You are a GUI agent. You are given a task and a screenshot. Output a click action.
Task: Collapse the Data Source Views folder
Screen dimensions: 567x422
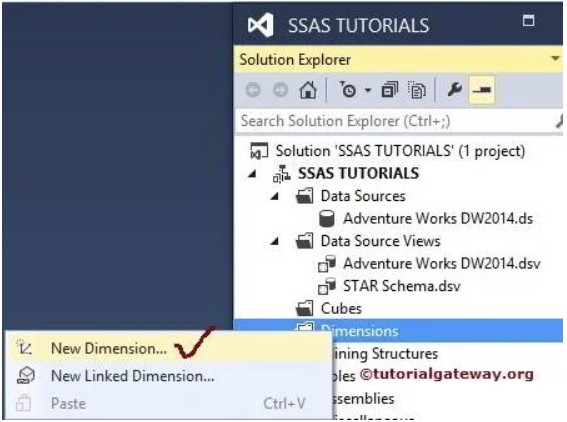275,241
